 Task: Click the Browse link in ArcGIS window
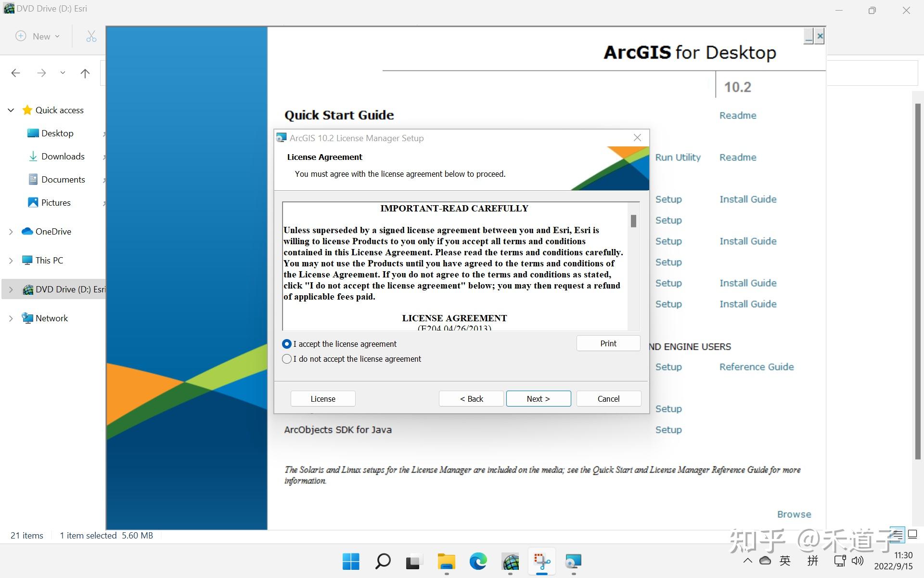click(x=794, y=514)
